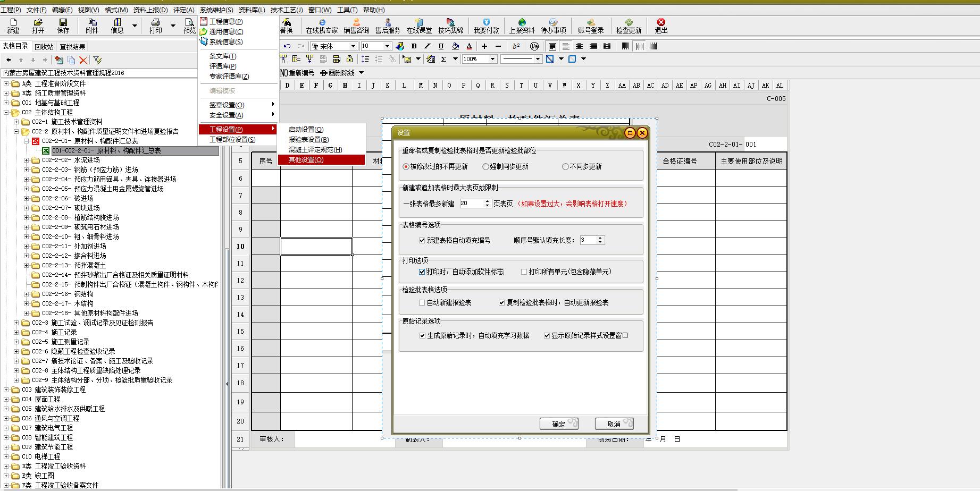Click the Underline formatting icon
The height and width of the screenshot is (491, 980).
coord(441,46)
